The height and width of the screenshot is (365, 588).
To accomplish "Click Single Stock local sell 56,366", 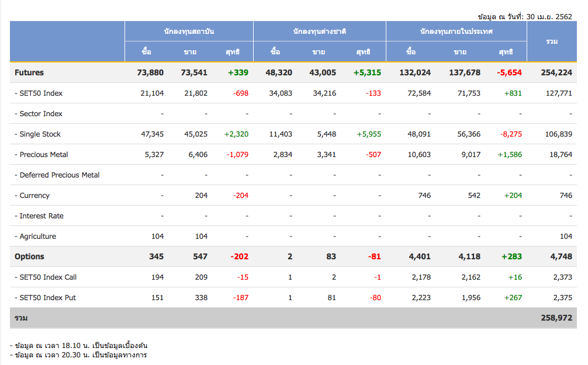I will pyautogui.click(x=469, y=134).
